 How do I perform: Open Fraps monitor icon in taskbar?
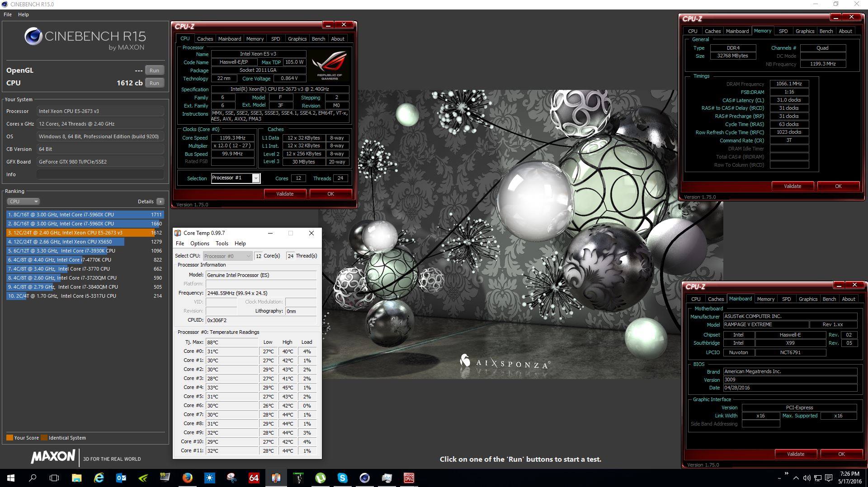point(165,477)
